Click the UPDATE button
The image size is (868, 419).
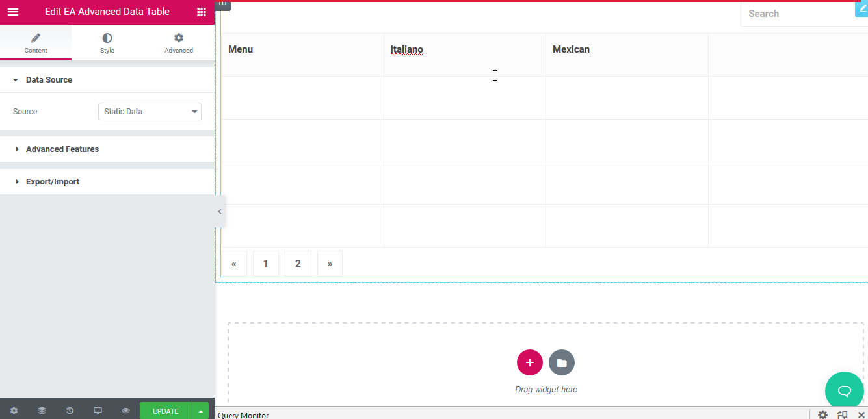click(x=164, y=411)
